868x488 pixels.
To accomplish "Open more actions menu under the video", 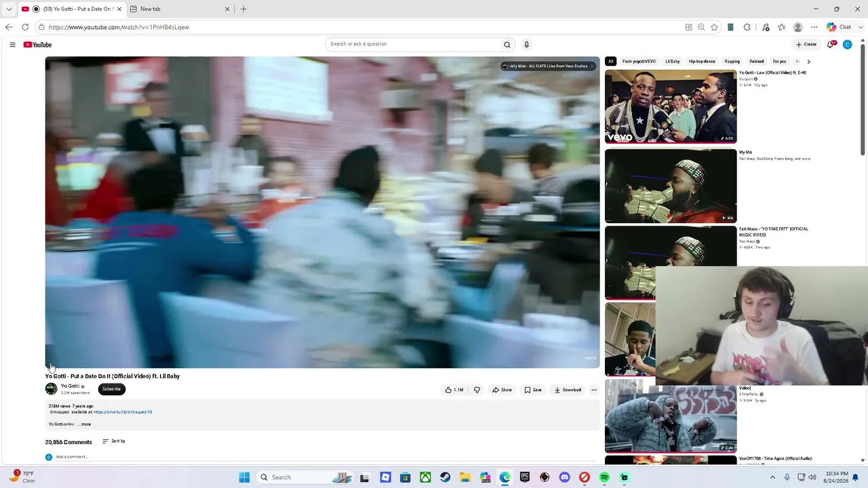I will [593, 390].
